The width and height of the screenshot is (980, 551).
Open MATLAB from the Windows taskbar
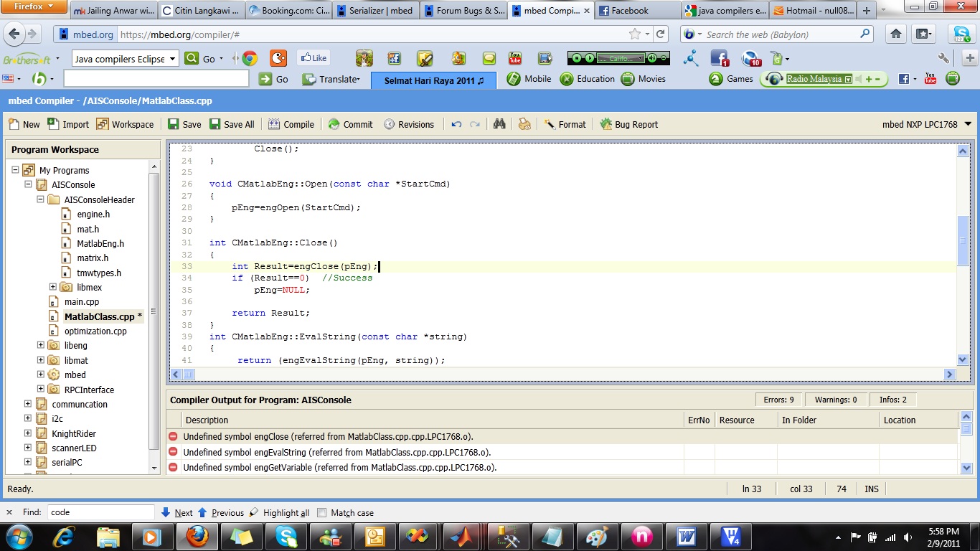[x=461, y=536]
